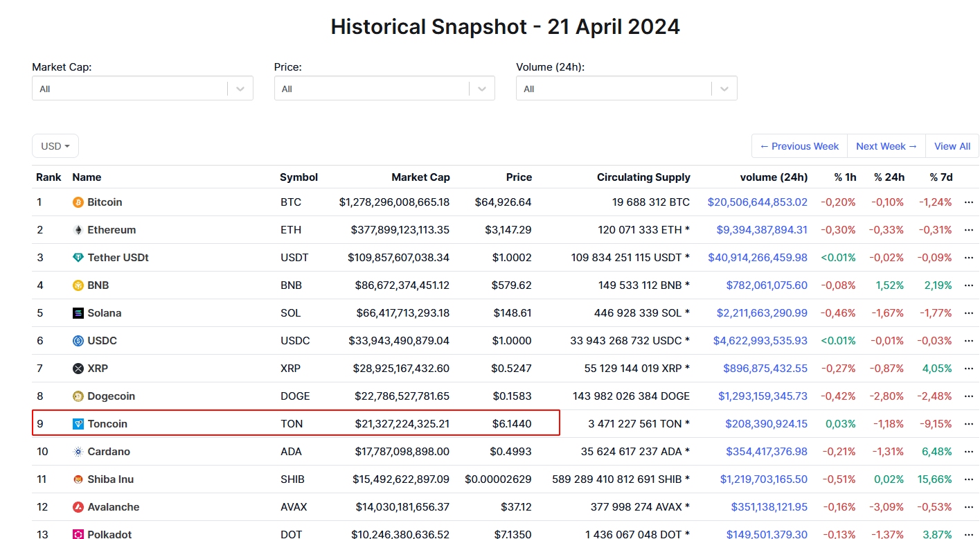Go to Next Week snapshot
The width and height of the screenshot is (980, 539).
886,146
